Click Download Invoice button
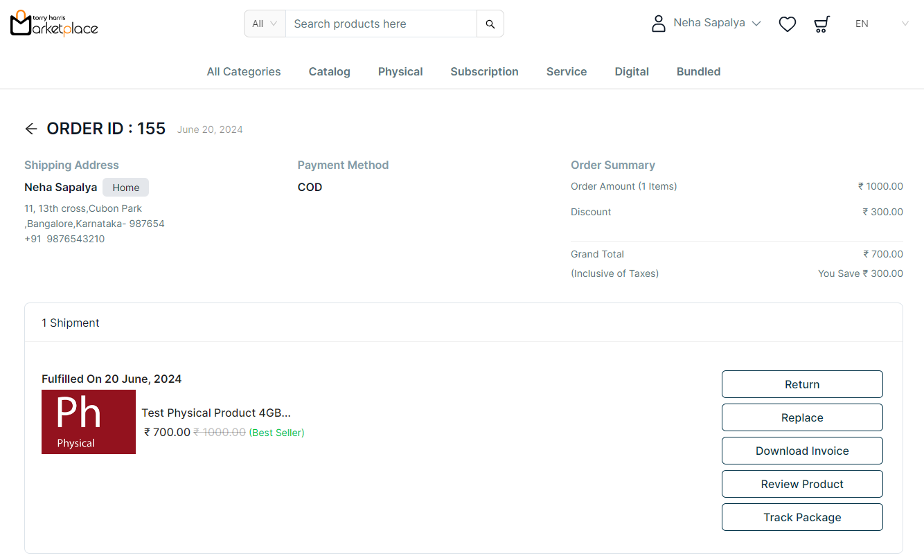 coord(802,451)
